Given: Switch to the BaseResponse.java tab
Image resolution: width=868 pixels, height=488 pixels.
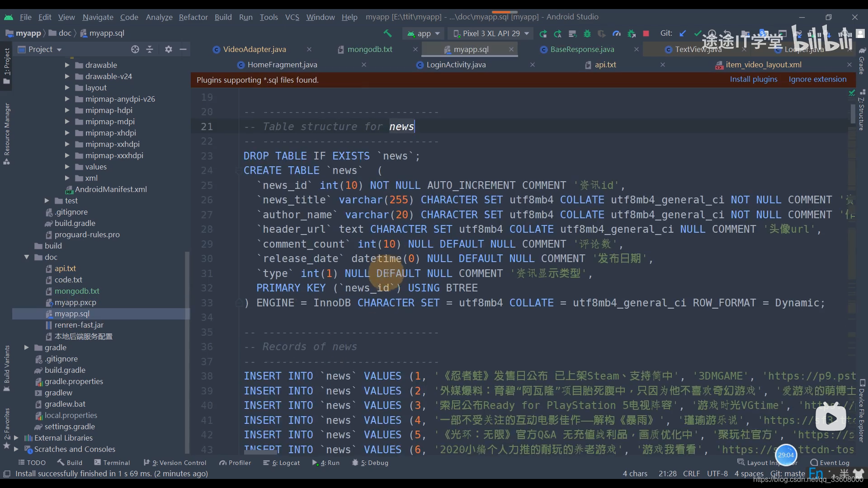Looking at the screenshot, I should click(582, 49).
